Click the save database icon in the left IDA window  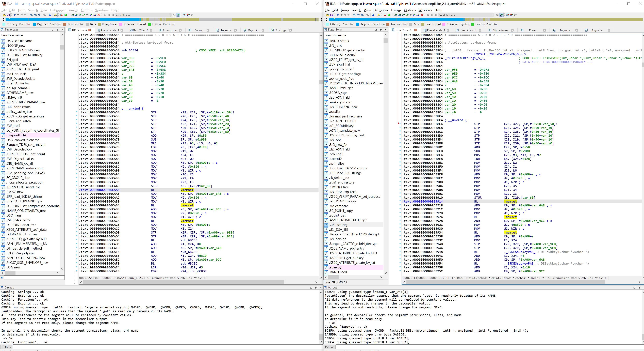pyautogui.click(x=8, y=15)
